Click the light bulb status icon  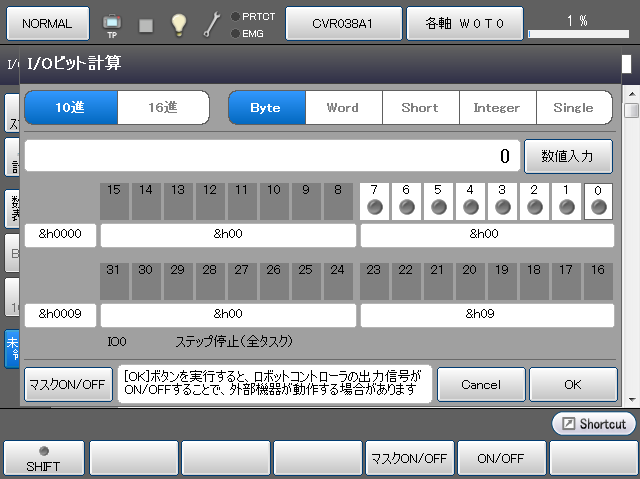(x=179, y=24)
